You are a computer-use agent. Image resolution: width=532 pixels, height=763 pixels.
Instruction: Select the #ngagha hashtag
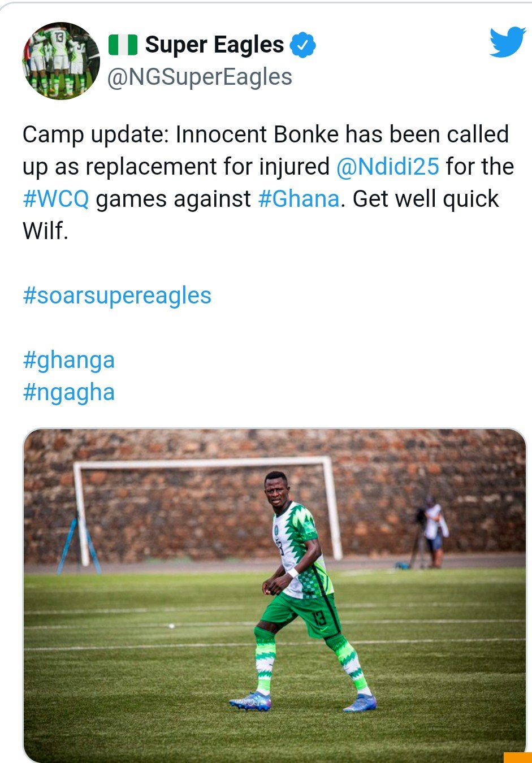tap(68, 392)
